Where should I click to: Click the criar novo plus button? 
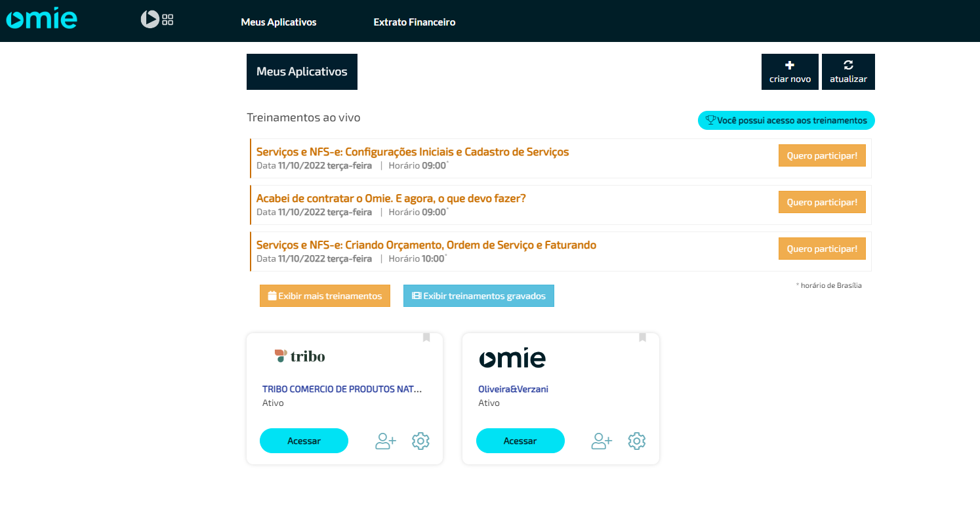790,71
